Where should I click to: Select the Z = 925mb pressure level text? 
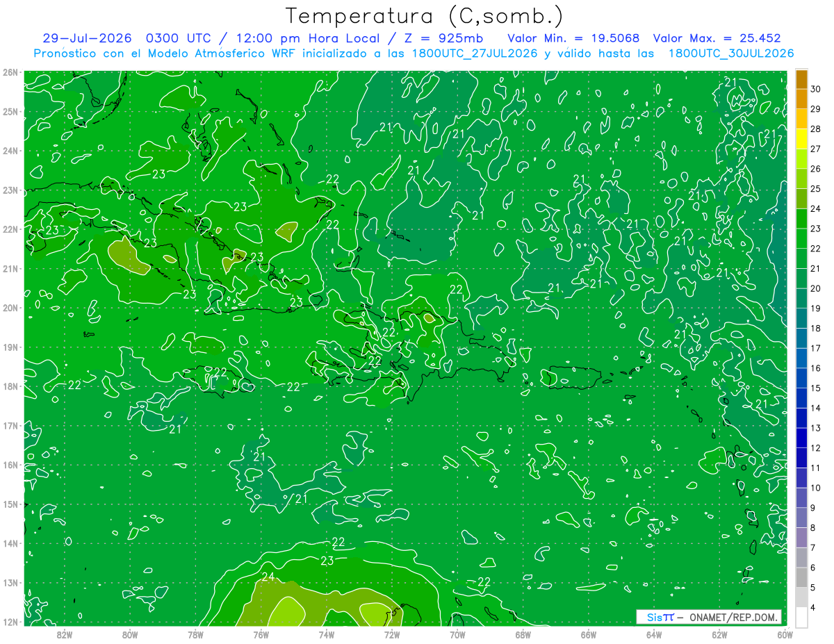[x=440, y=39]
